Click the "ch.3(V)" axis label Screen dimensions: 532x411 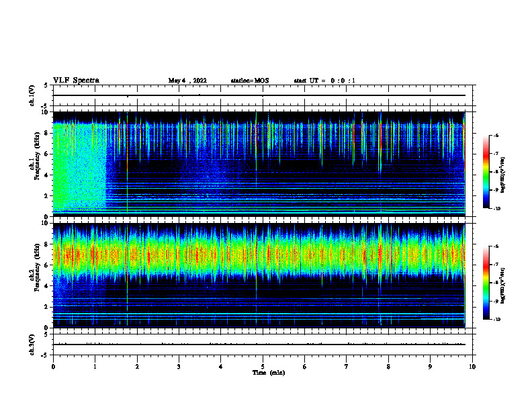pos(32,345)
